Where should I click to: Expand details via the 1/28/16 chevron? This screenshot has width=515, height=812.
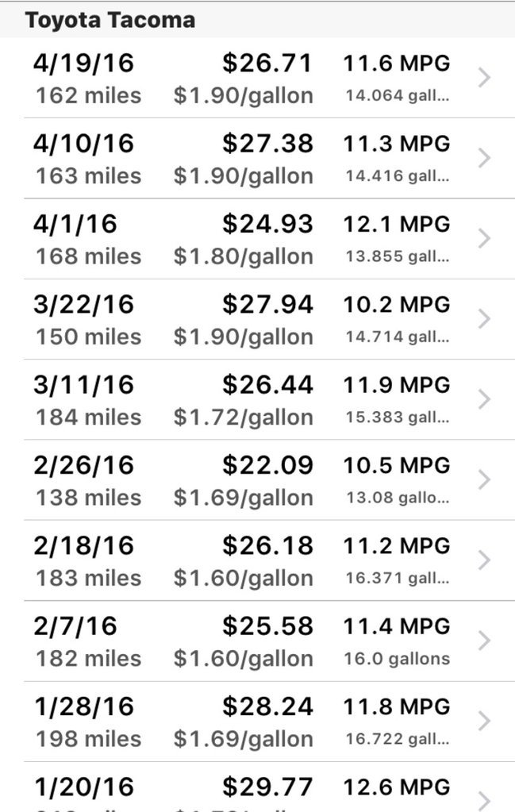click(484, 721)
